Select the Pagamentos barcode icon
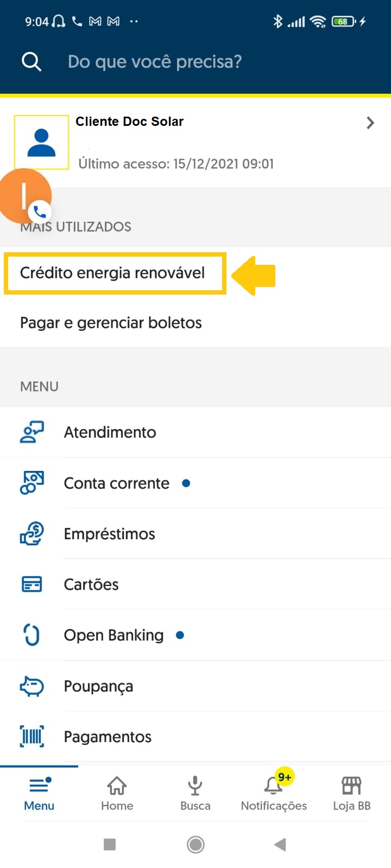The width and height of the screenshot is (391, 868). point(32,736)
